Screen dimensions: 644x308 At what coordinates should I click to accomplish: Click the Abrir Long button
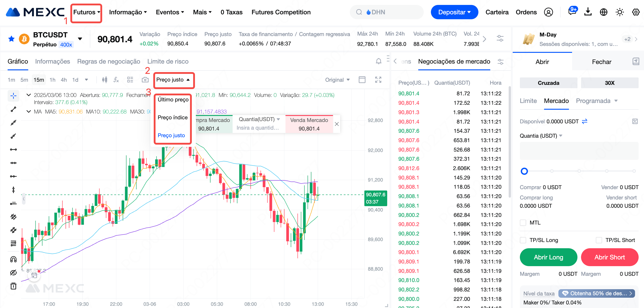pos(548,257)
